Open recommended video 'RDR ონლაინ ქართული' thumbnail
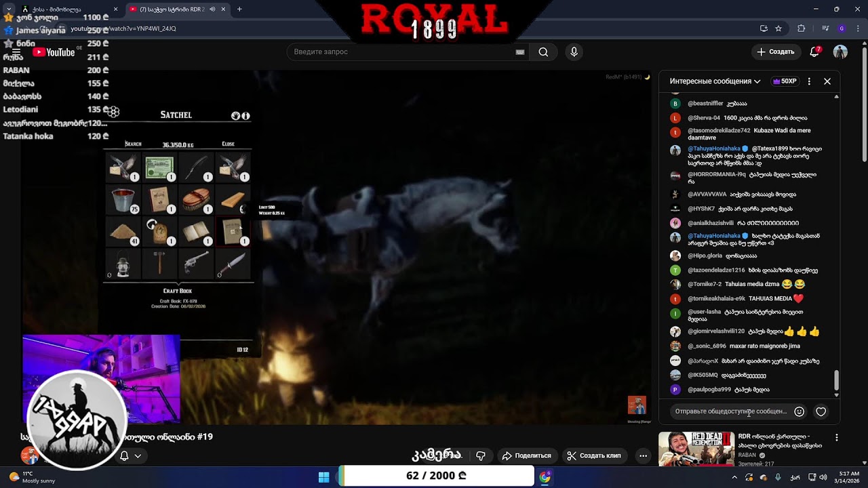The image size is (868, 488). point(696,449)
